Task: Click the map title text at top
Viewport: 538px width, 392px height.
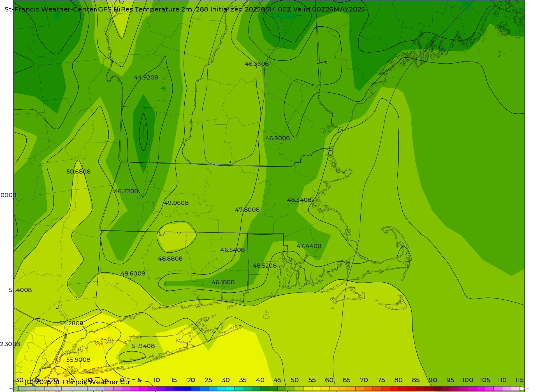Action: click(x=185, y=9)
